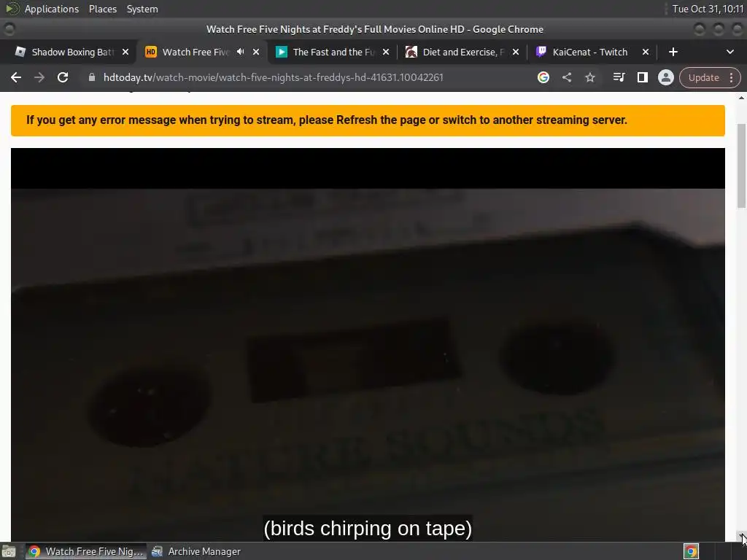Click the orange streaming error notice
Image resolution: width=747 pixels, height=560 pixels.
(368, 120)
